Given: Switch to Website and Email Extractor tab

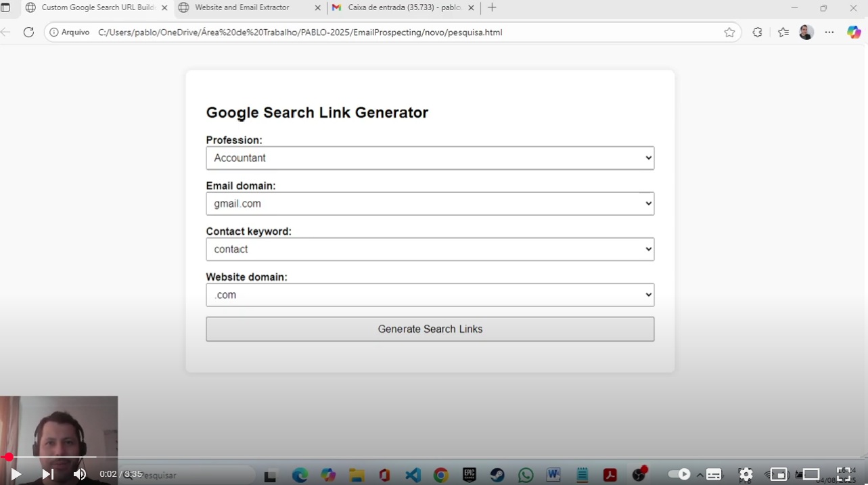Looking at the screenshot, I should [x=242, y=8].
